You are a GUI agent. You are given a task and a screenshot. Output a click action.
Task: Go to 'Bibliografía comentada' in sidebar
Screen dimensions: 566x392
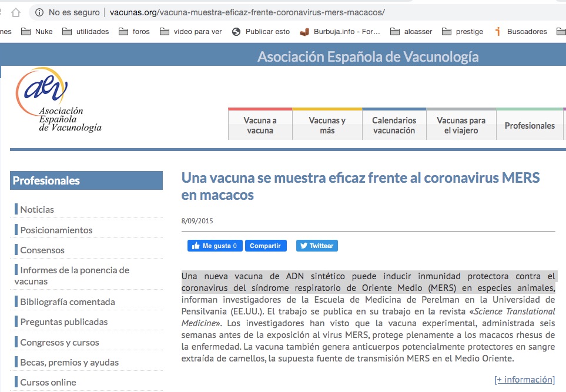pyautogui.click(x=68, y=301)
